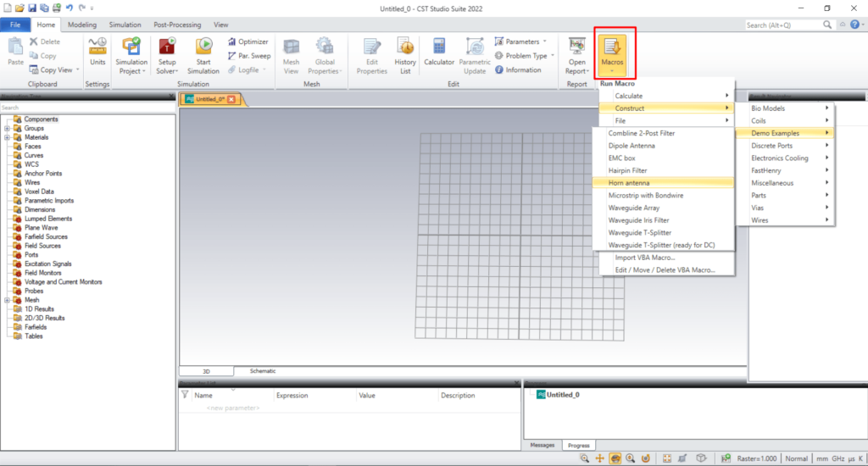Click new parameter entry cell
The image size is (868, 466).
[232, 408]
